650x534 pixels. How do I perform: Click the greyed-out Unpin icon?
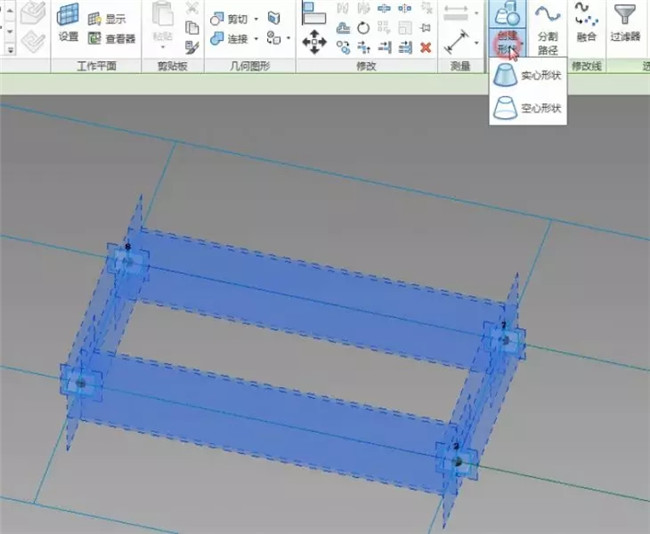point(426,8)
